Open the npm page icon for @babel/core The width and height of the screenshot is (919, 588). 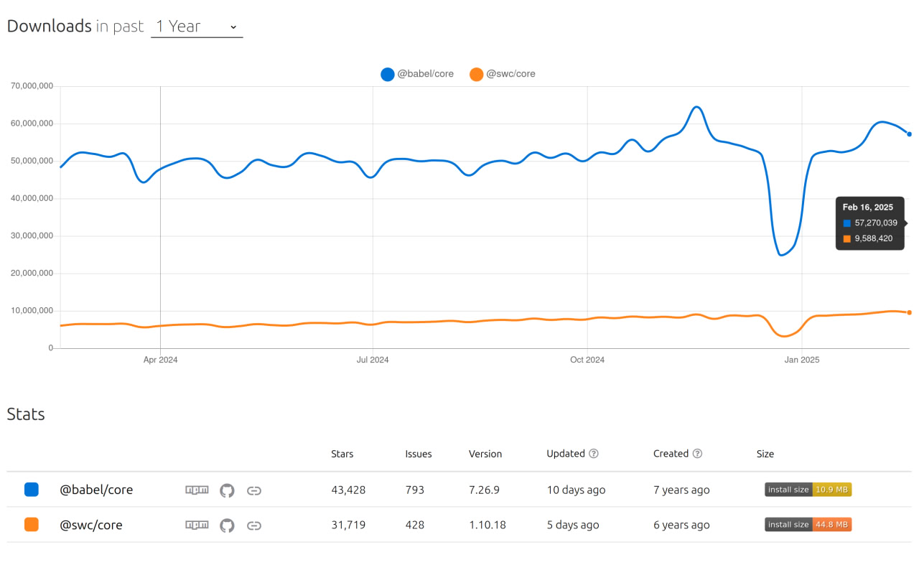(196, 490)
